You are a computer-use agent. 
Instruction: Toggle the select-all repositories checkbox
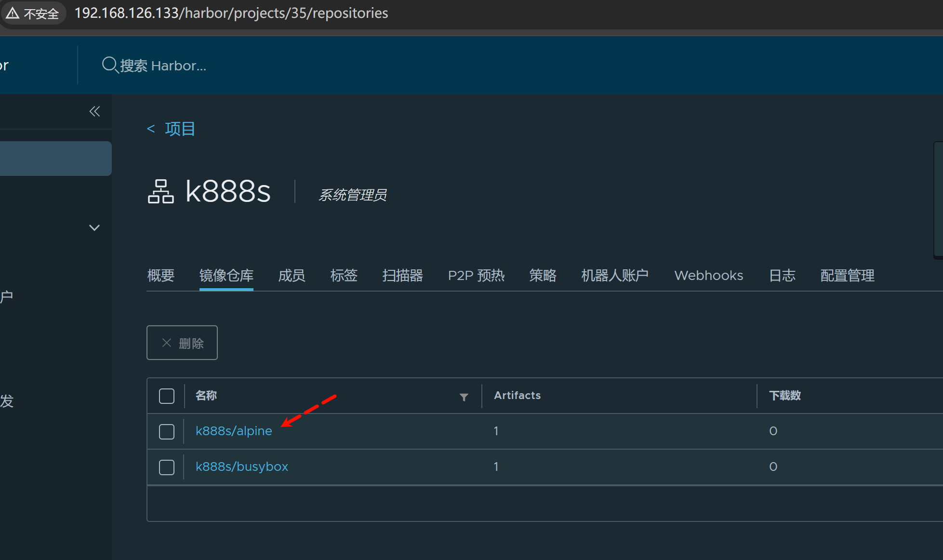coord(167,396)
